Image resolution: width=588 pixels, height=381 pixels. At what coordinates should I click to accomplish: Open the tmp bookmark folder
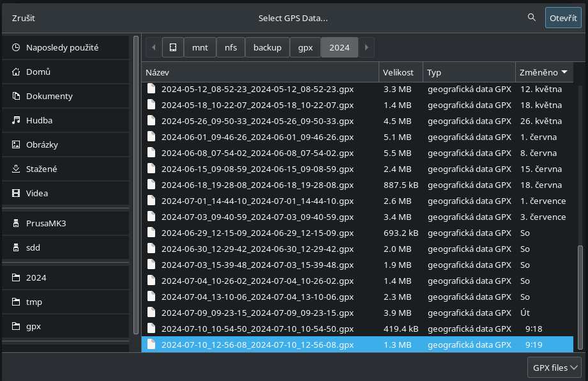pos(34,302)
